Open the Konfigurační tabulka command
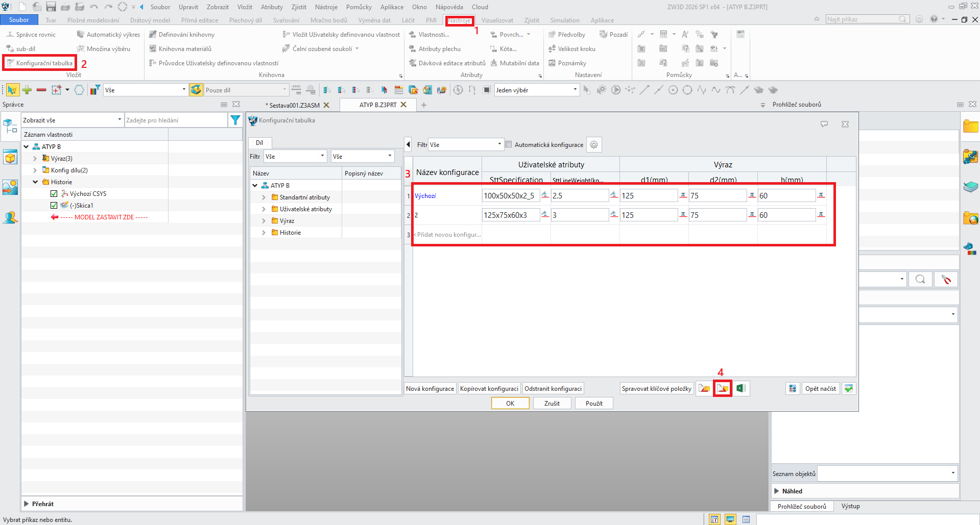This screenshot has width=980, height=525. click(39, 63)
